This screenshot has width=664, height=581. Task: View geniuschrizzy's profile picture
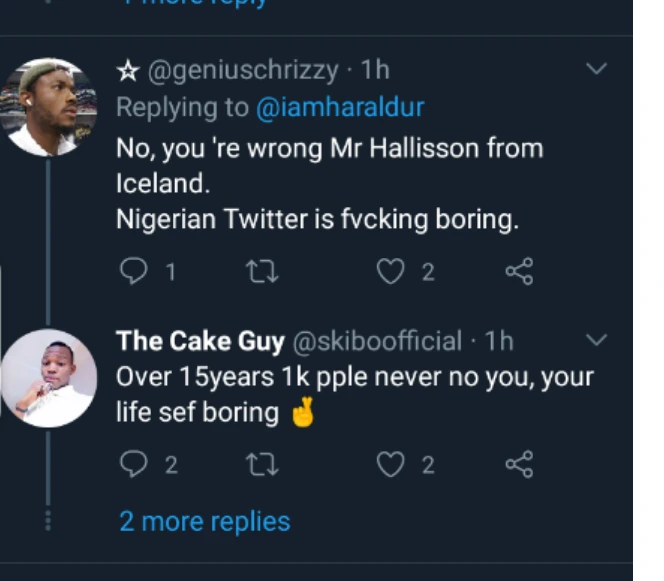[49, 107]
